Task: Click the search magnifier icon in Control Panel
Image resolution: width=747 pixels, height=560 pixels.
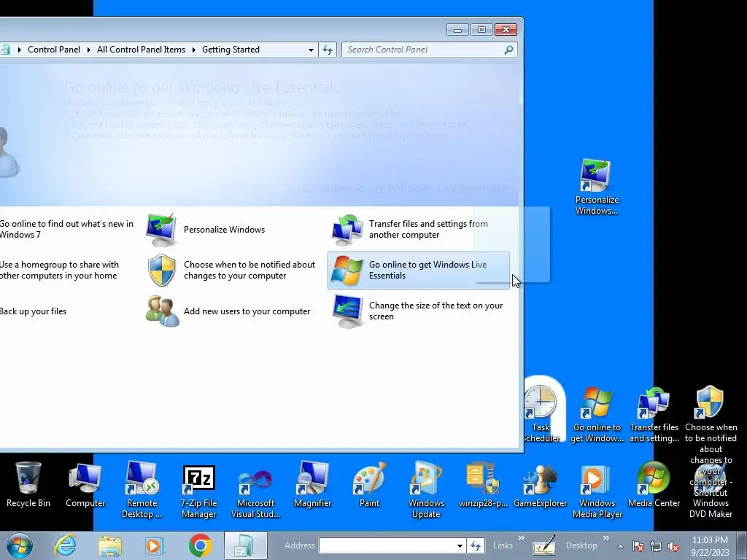Action: point(508,50)
